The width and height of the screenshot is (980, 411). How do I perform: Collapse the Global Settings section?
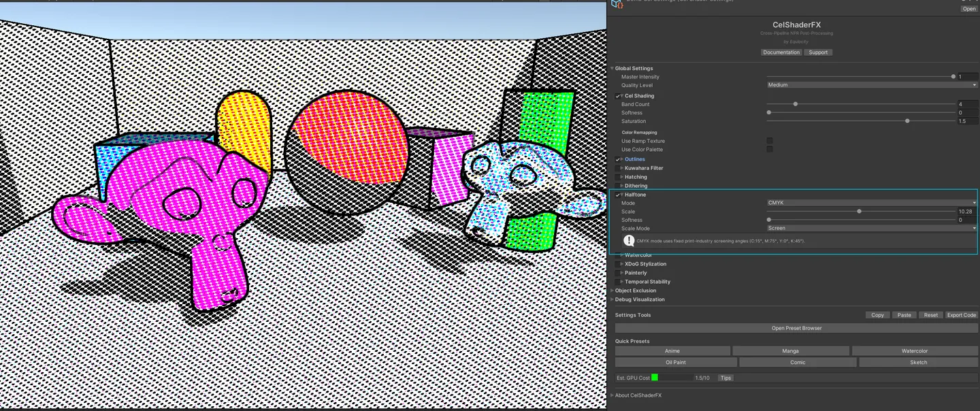pos(612,68)
